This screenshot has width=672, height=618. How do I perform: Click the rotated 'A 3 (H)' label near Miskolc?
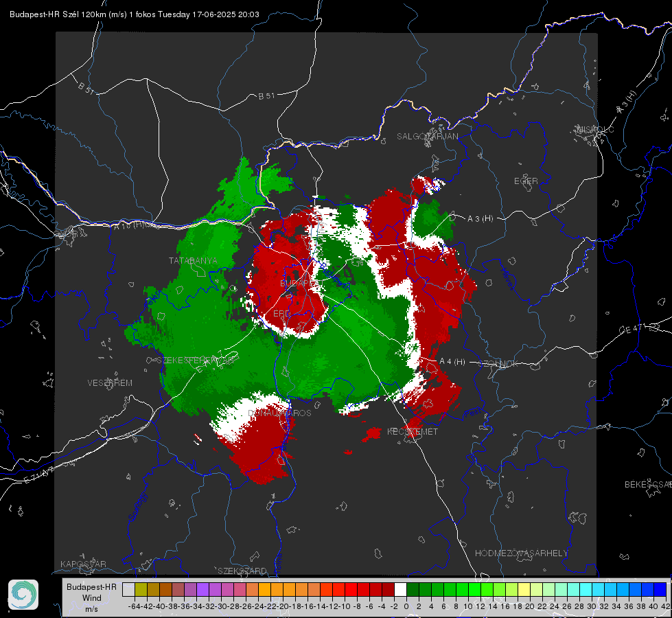click(627, 102)
